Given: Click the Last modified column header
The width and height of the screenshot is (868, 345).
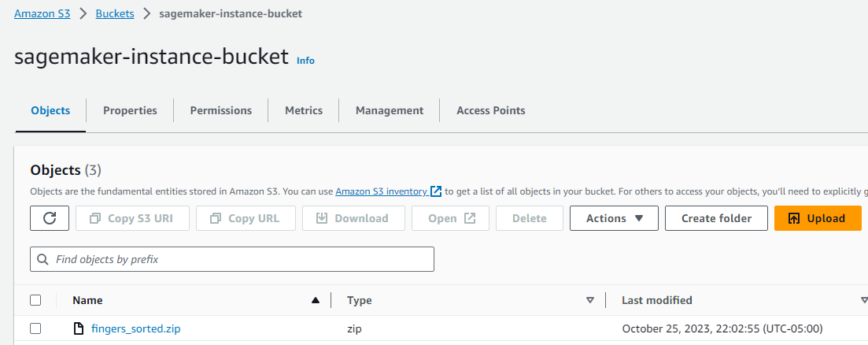Looking at the screenshot, I should pyautogui.click(x=657, y=300).
